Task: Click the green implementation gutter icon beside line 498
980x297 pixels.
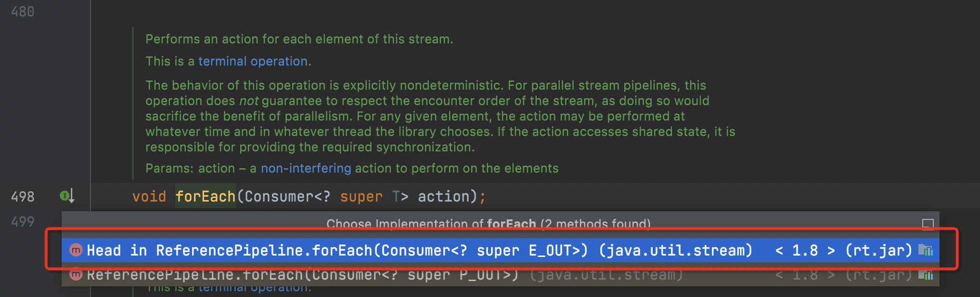Action: tap(64, 195)
